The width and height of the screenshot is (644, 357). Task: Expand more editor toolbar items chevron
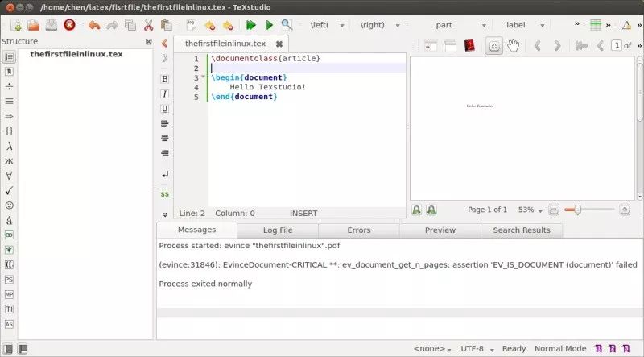[x=165, y=214]
